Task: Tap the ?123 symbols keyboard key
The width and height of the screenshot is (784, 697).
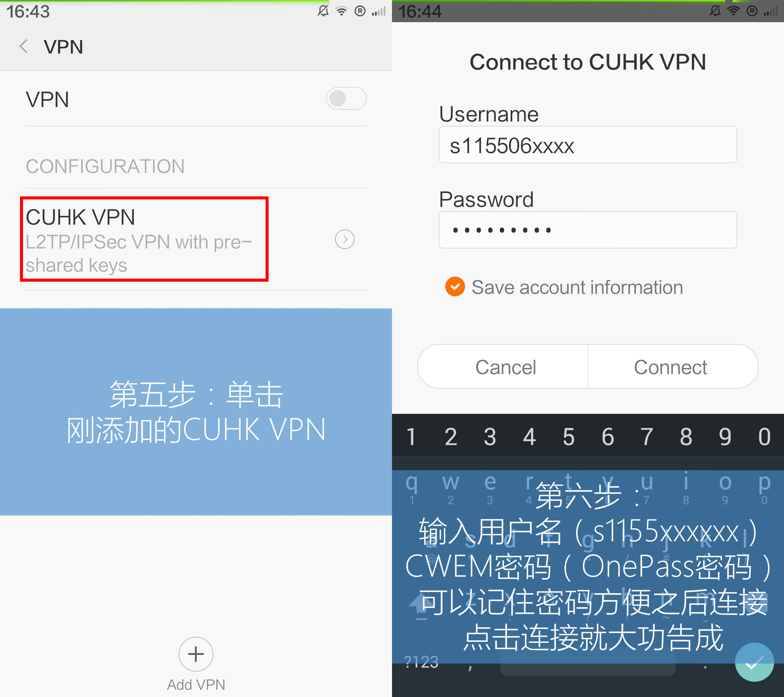Action: pyautogui.click(x=421, y=662)
